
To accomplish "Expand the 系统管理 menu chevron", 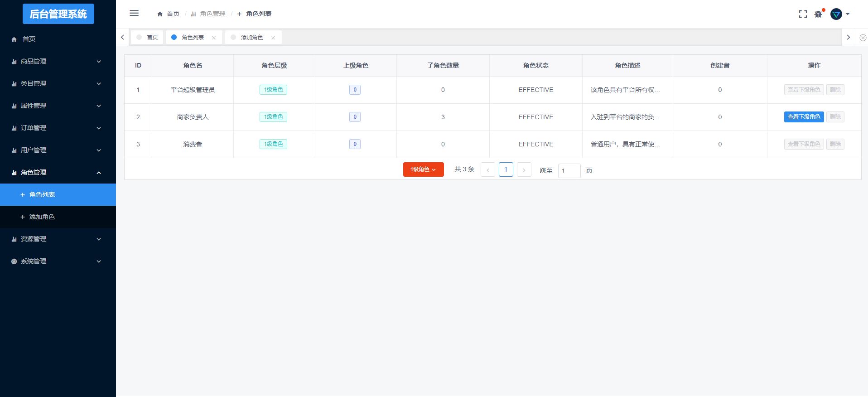I will point(99,261).
